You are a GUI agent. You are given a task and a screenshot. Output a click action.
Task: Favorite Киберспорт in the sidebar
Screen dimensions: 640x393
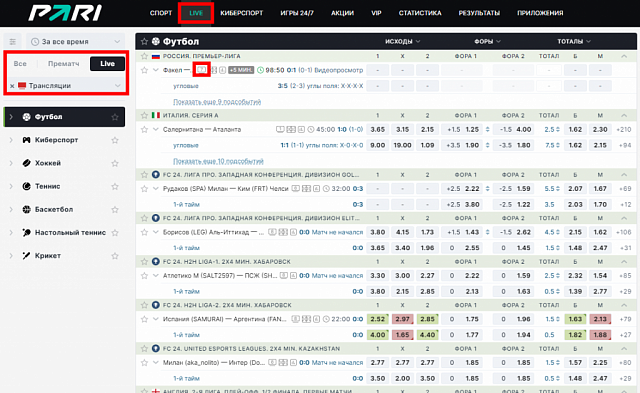(x=115, y=140)
